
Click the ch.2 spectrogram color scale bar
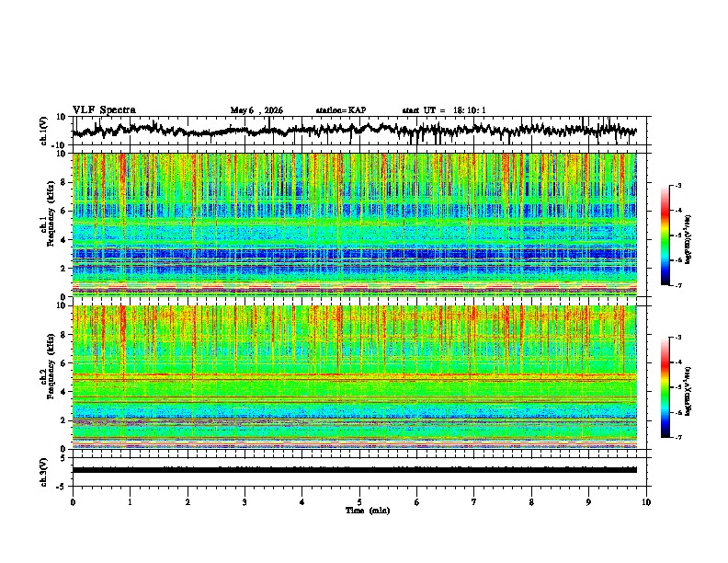(665, 387)
